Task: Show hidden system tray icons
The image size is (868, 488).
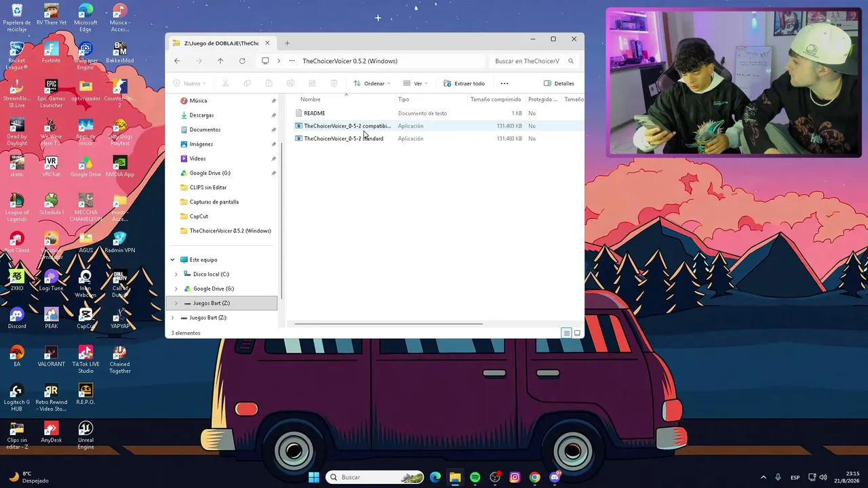Action: pos(763,477)
